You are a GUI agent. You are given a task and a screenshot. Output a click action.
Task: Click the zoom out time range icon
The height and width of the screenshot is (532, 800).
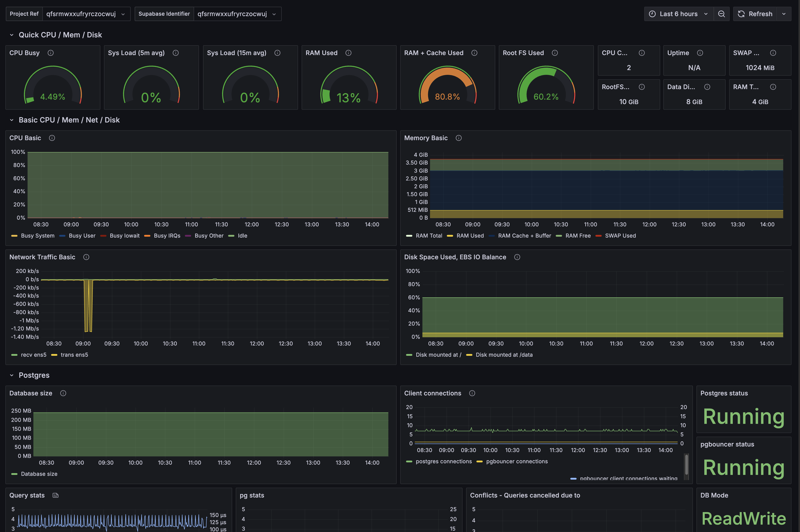[721, 14]
